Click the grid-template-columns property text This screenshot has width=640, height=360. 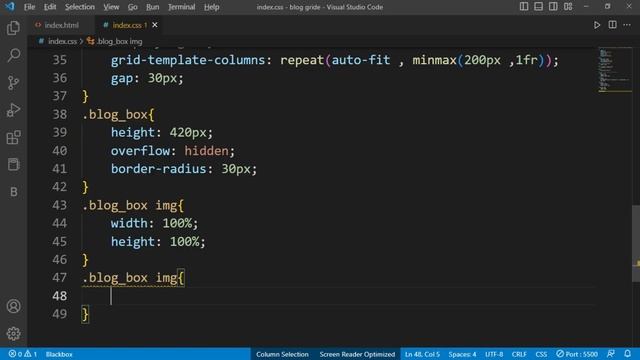pyautogui.click(x=188, y=60)
